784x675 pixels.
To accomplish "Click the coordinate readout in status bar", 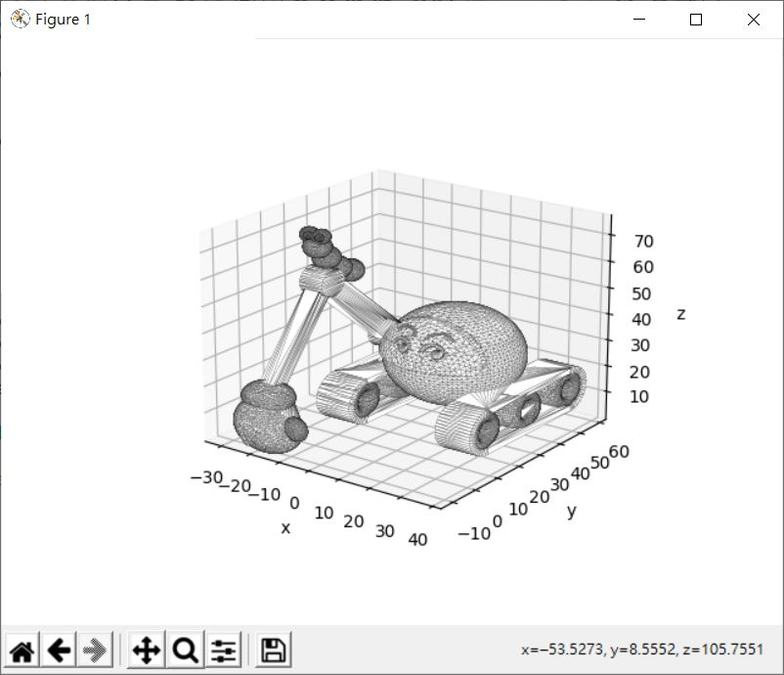I will point(642,650).
